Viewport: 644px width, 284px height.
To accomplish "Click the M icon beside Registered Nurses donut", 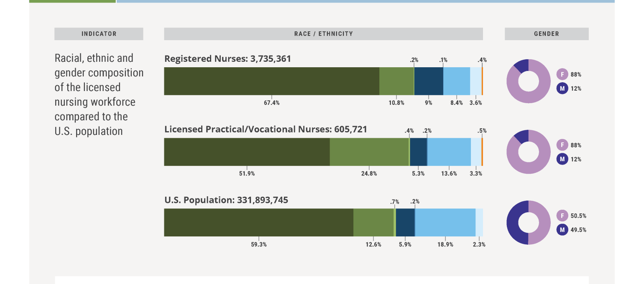I will point(562,89).
